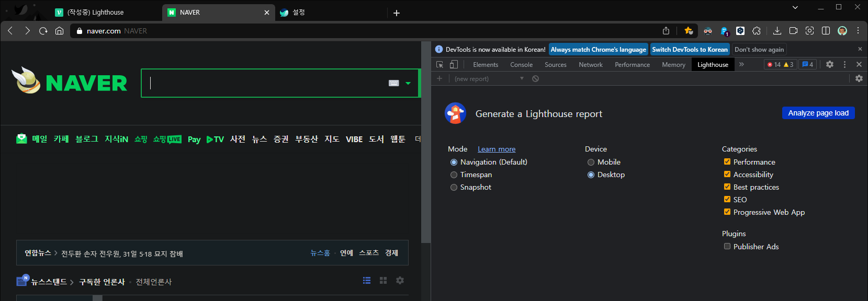
Task: Select Timespan mode
Action: point(454,175)
